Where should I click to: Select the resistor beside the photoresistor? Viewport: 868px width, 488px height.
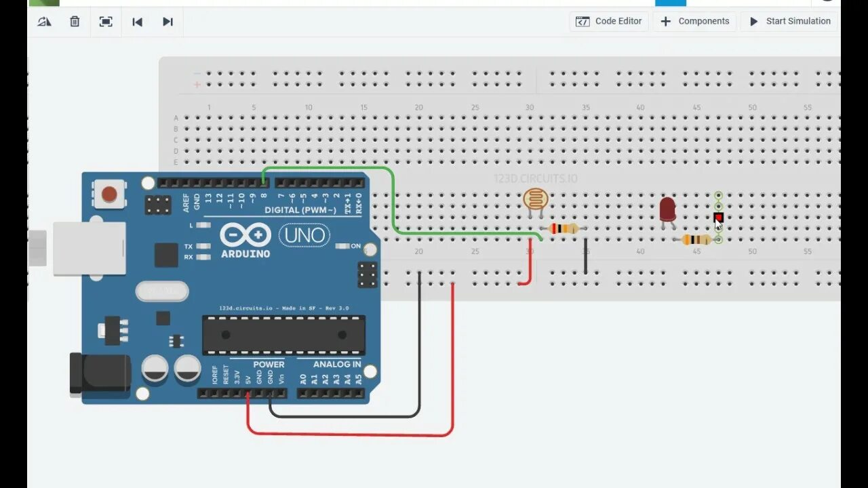pos(564,228)
